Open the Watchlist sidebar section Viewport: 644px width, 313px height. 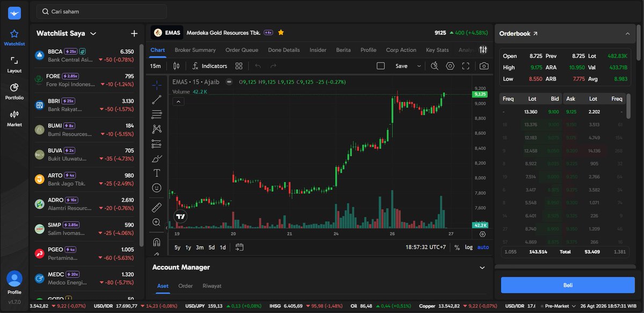click(14, 38)
